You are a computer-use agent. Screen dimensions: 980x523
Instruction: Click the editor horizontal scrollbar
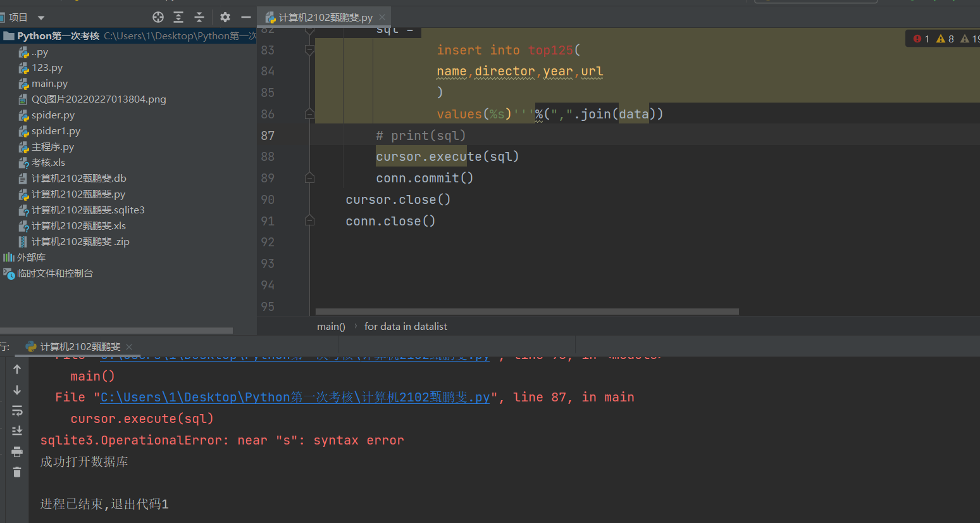pos(526,312)
